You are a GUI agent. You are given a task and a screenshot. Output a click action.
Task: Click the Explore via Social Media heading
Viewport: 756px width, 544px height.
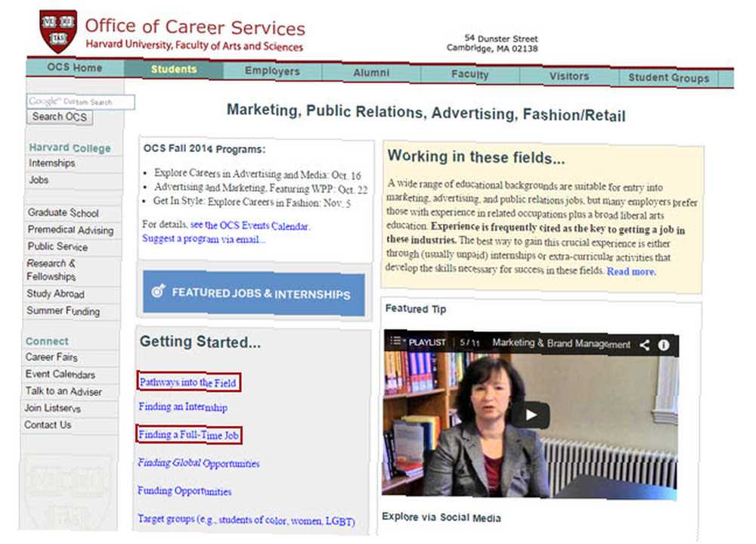pyautogui.click(x=442, y=518)
